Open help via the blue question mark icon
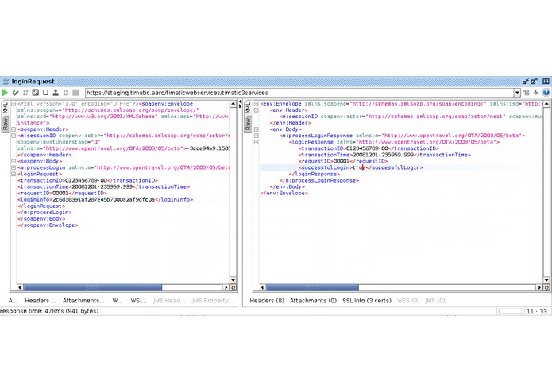The image size is (552, 392). (546, 93)
